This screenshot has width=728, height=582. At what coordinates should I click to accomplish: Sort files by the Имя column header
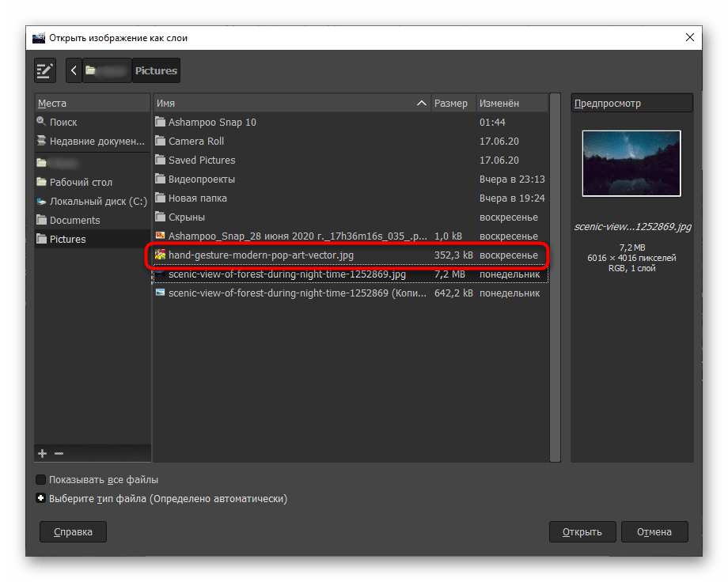292,103
